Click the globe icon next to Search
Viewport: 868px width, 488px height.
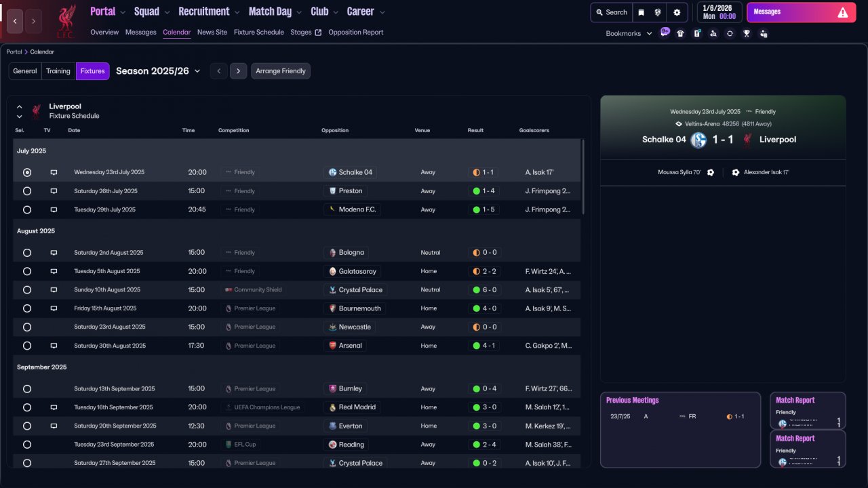658,12
